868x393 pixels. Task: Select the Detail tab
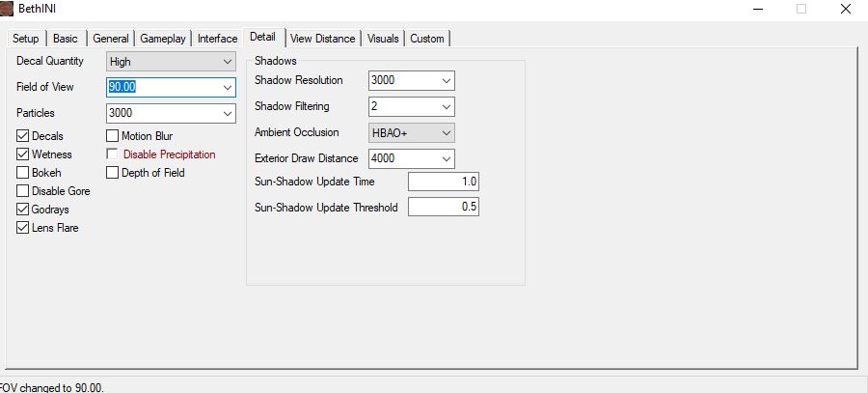(263, 37)
